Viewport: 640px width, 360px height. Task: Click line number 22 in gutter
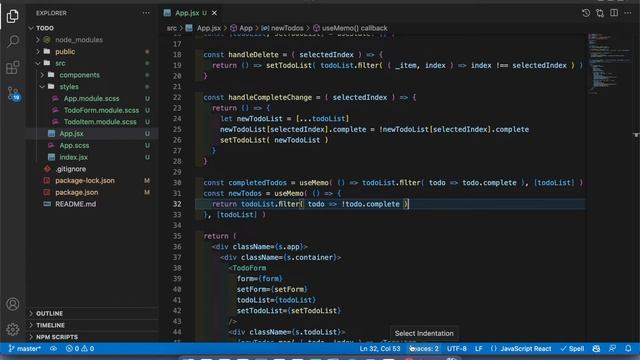pos(177,98)
